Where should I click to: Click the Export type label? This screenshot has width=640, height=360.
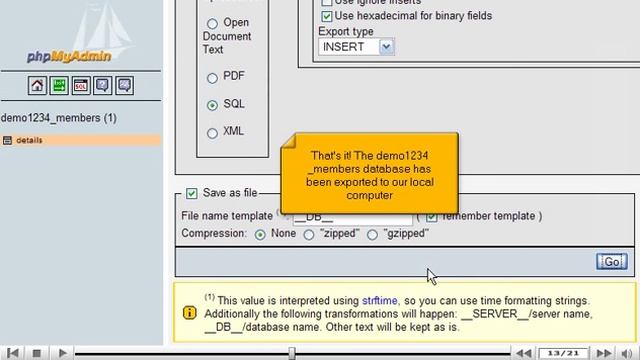pyautogui.click(x=346, y=32)
